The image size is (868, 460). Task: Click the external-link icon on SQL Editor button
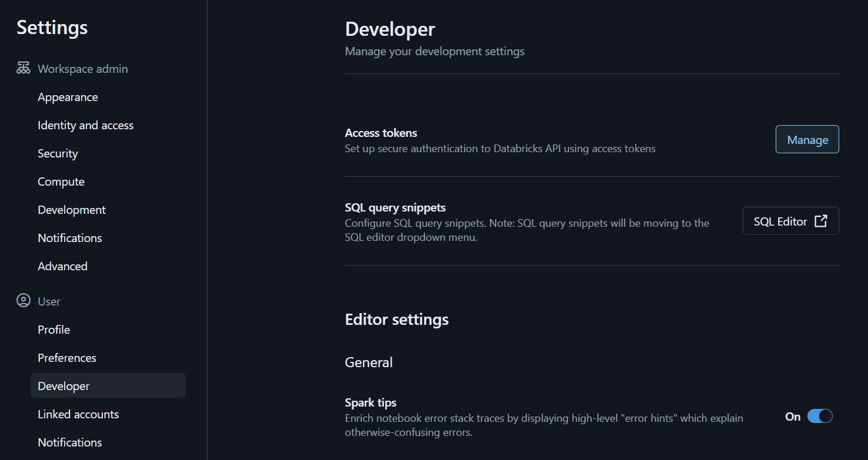821,221
